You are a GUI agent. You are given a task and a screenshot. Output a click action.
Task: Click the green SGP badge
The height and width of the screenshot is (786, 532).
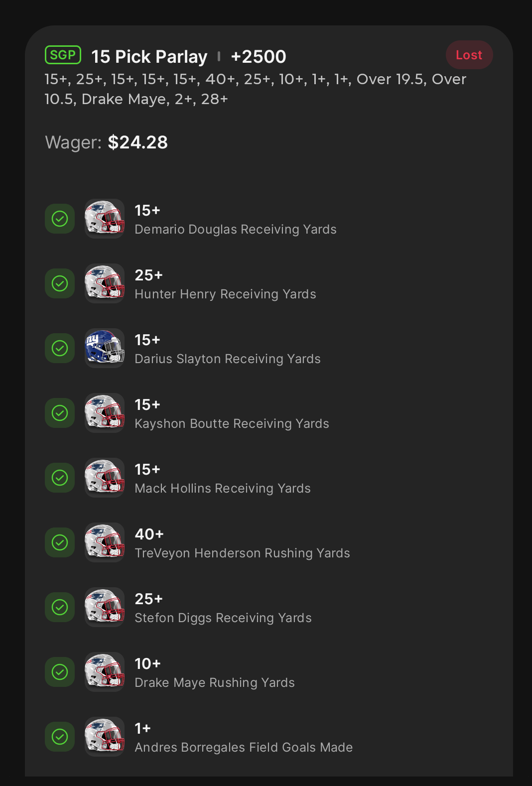click(x=63, y=55)
